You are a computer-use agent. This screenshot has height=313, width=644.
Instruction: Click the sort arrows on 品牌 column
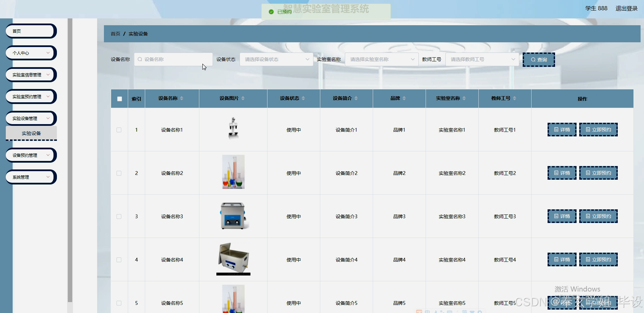click(404, 98)
